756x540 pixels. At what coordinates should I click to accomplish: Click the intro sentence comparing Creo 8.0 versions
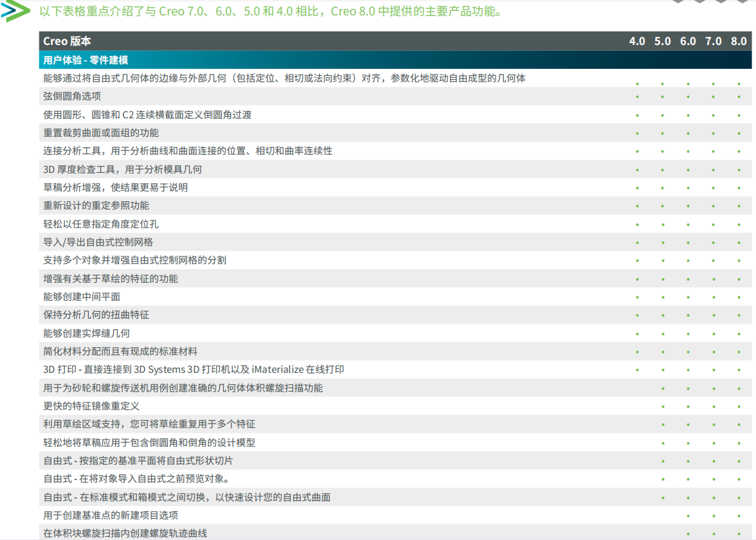[271, 12]
